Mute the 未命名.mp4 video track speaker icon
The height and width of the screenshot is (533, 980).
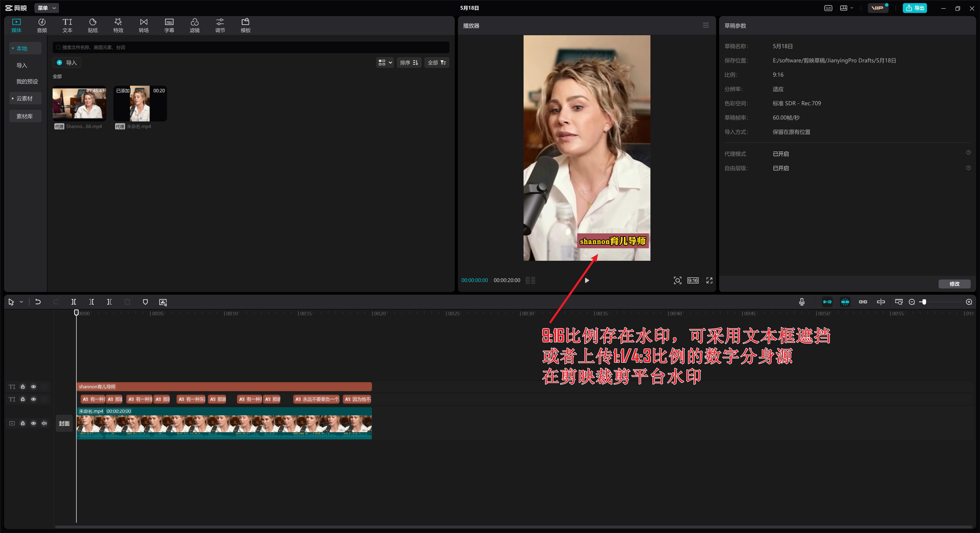pos(44,423)
